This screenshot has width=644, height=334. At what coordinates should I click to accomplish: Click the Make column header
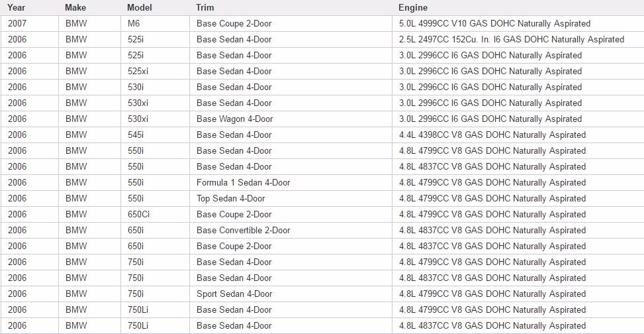(x=75, y=7)
